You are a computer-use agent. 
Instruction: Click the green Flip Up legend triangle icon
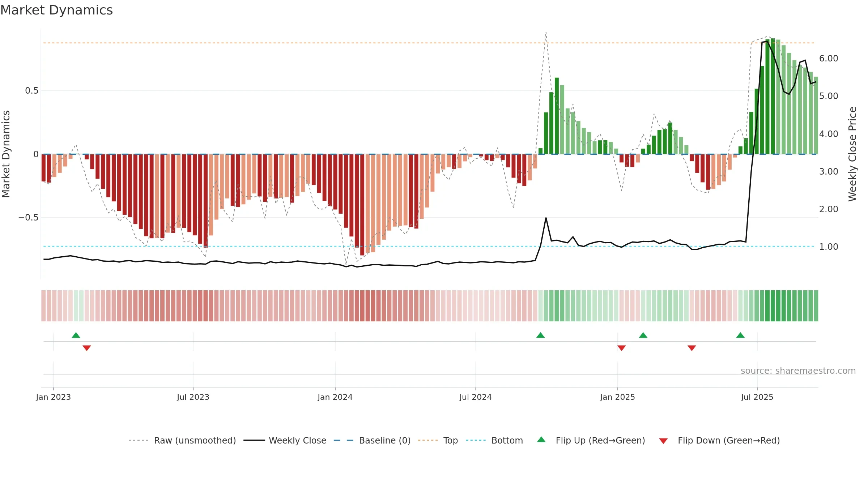(x=541, y=440)
